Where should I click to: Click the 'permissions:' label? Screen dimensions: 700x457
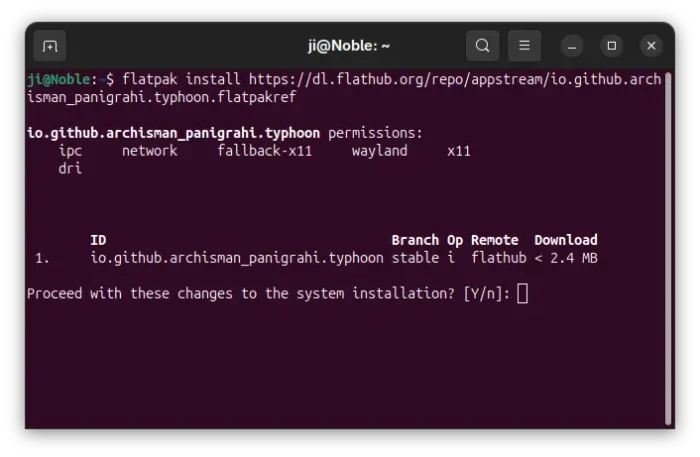click(x=375, y=133)
